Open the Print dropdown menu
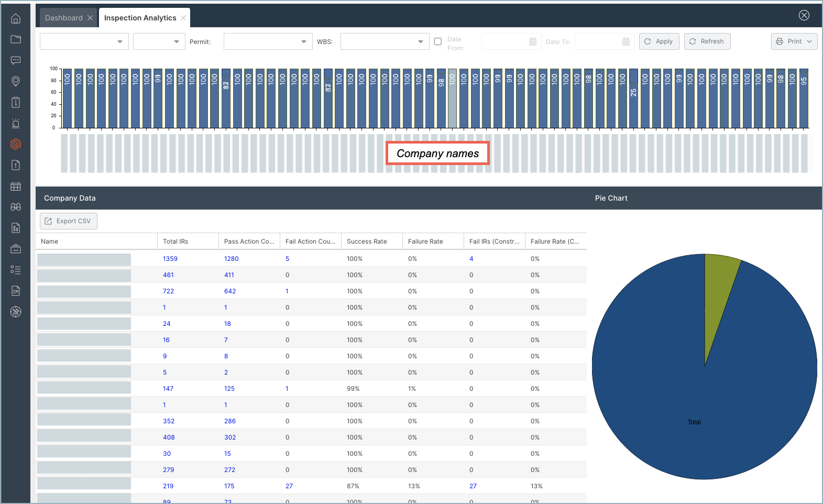Viewport: 823px width, 504px height. [x=794, y=41]
